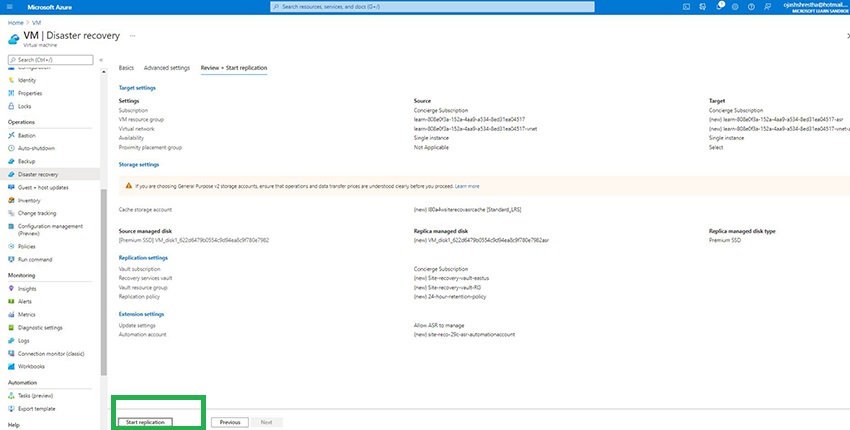This screenshot has height=430, width=850.
Task: Open account menu for Microsoft Learn Sandbox
Action: 815,7
